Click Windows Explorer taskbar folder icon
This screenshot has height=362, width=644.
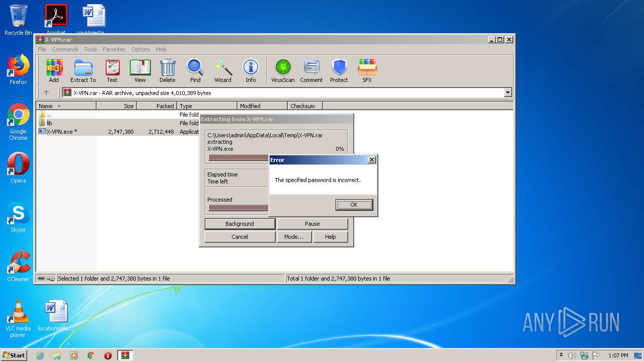(57, 355)
